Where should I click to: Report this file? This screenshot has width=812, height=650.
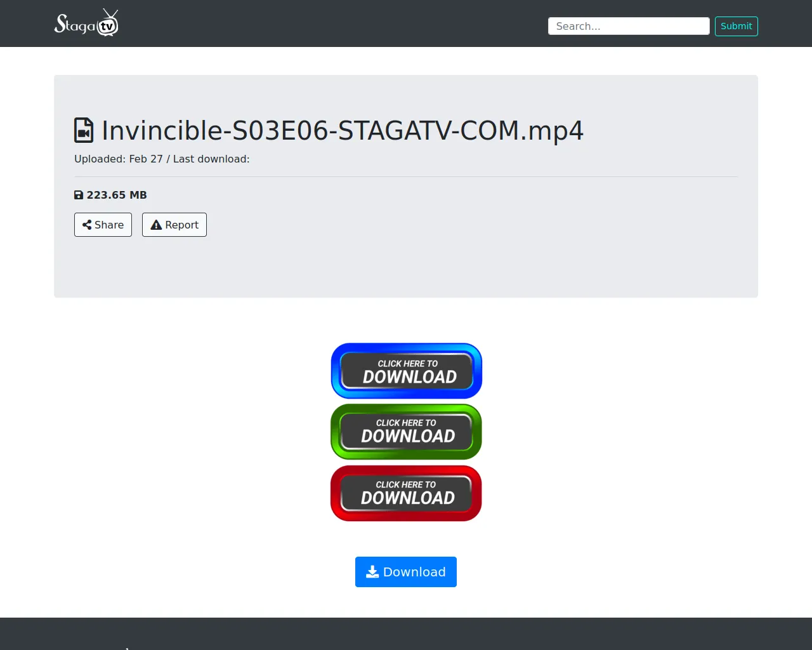[x=174, y=225]
